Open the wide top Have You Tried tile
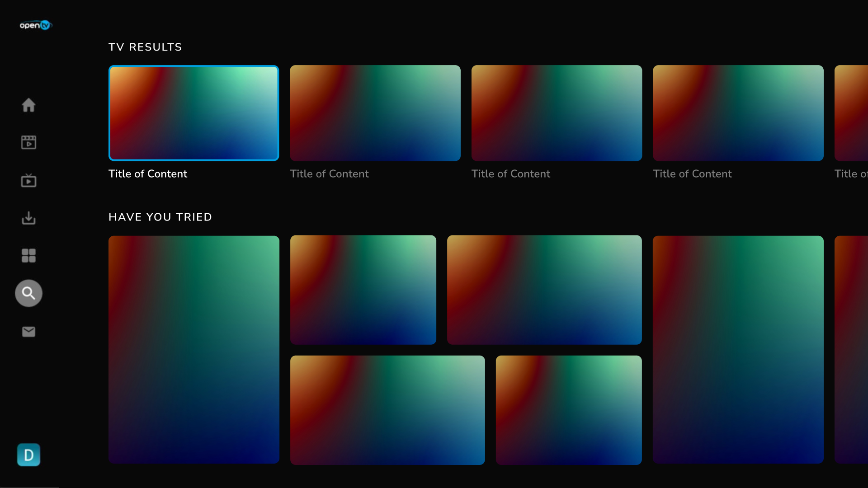This screenshot has width=868, height=488. click(544, 290)
